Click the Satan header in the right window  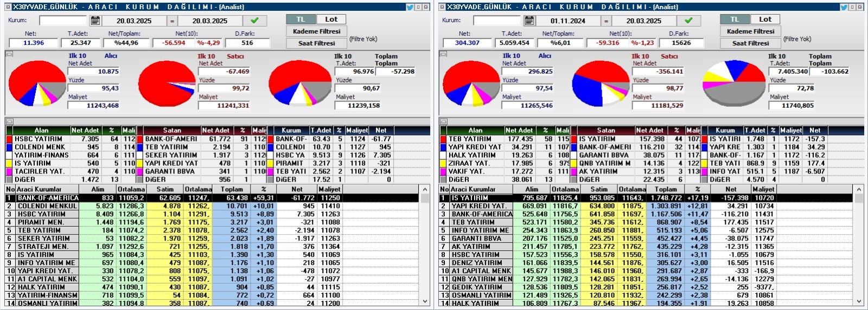(606, 131)
